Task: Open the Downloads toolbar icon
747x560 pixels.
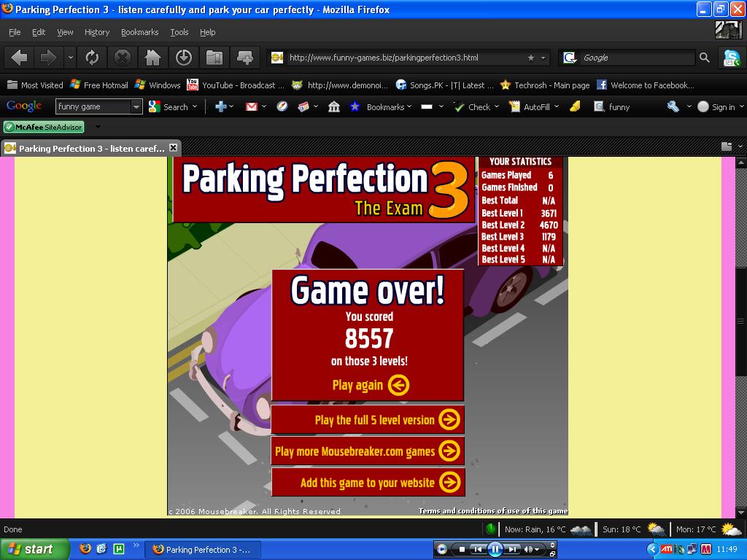Action: coord(183,58)
